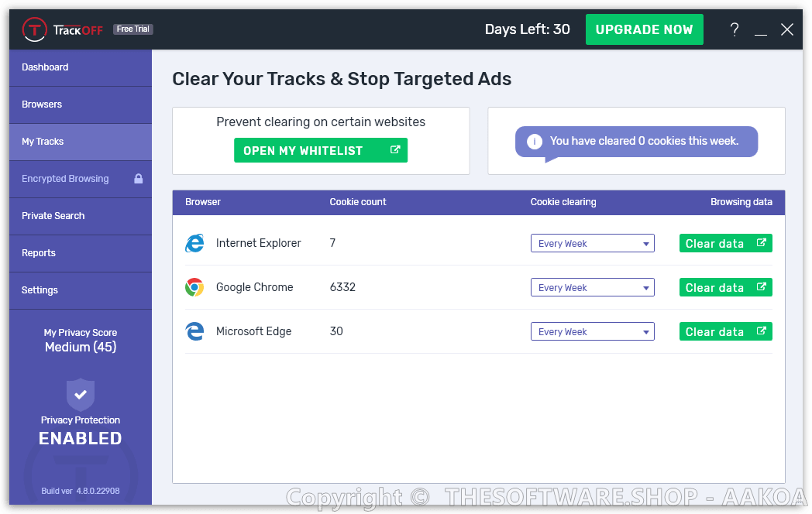The image size is (812, 514).
Task: Click the Encrypted Browsing lock icon
Action: [139, 179]
